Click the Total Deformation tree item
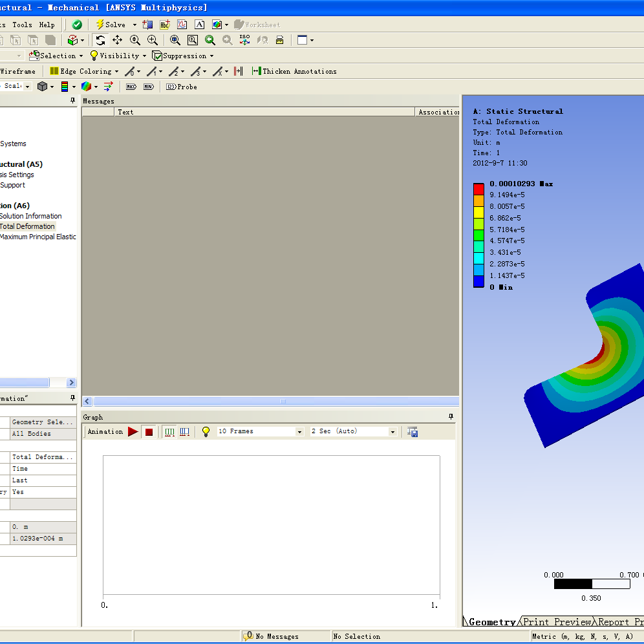 coord(27,226)
